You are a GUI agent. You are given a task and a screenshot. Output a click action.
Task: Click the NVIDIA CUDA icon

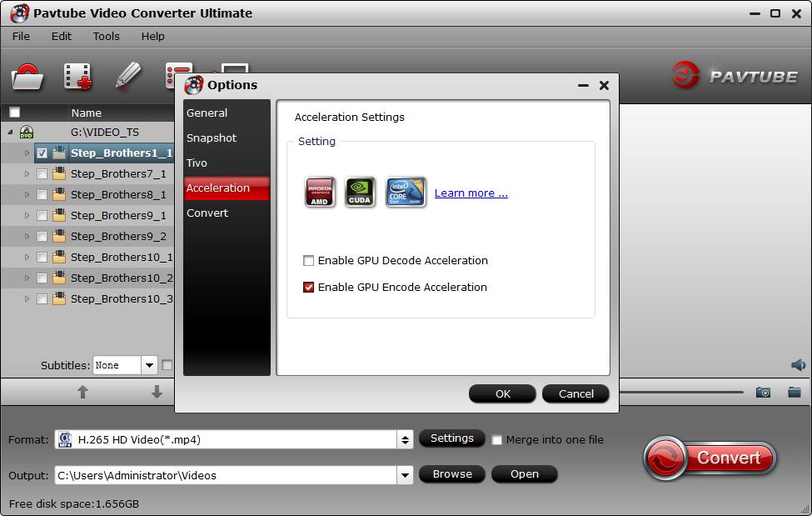[x=360, y=193]
